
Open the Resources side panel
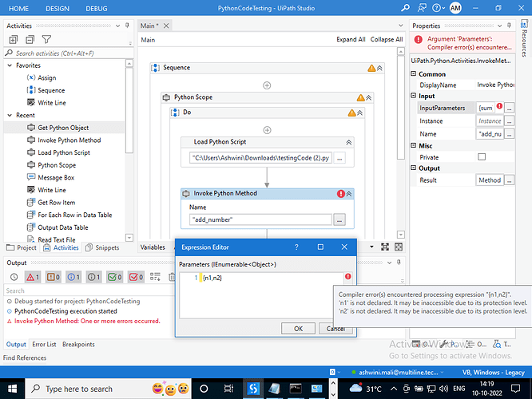pos(524,38)
